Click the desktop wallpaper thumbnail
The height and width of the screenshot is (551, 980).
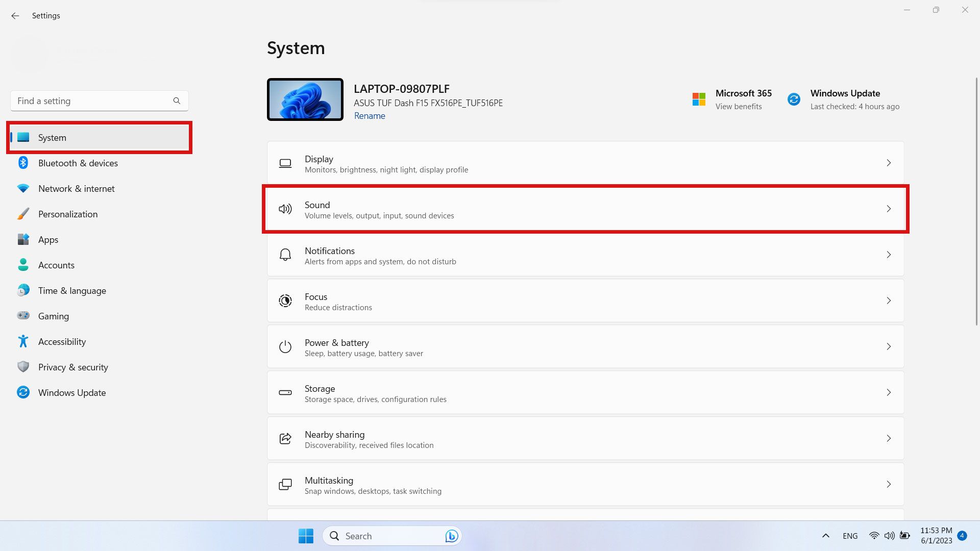tap(305, 99)
